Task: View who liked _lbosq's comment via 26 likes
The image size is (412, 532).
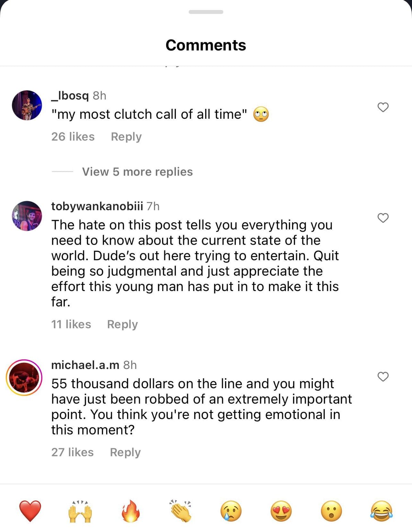Action: (x=72, y=137)
